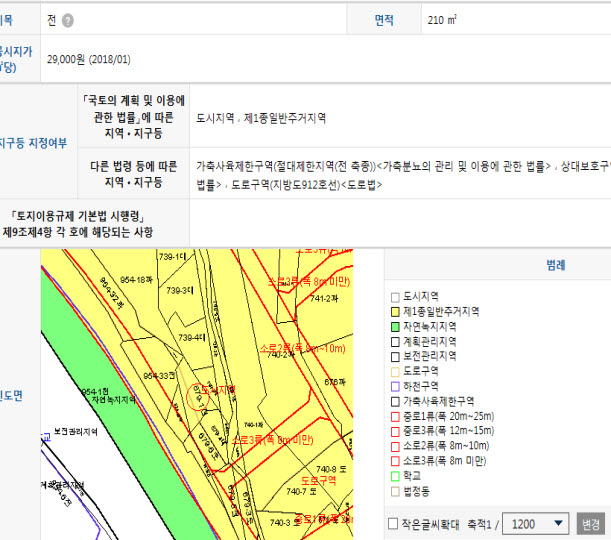Click the 가축사육제한구역 legend box
This screenshot has height=540, width=611.
[395, 401]
